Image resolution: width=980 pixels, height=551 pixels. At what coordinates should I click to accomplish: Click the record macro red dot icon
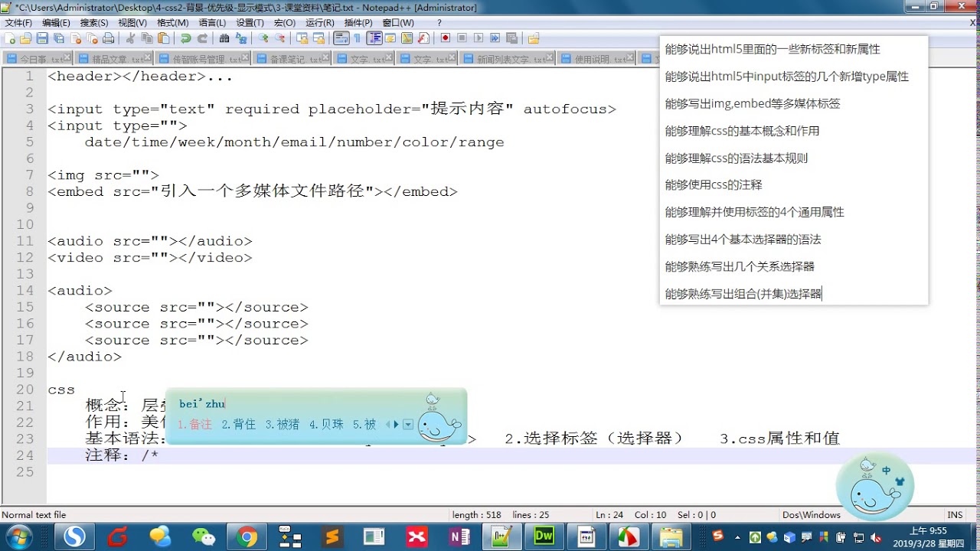445,38
